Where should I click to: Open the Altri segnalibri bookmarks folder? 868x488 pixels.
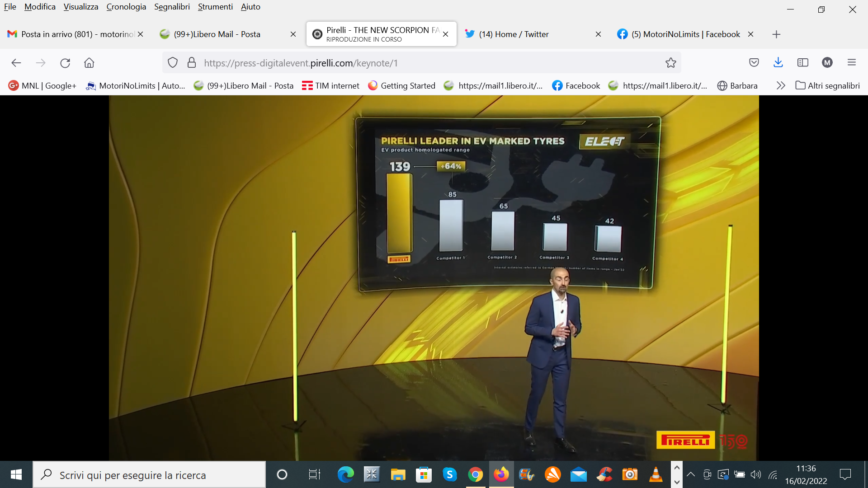(x=828, y=85)
